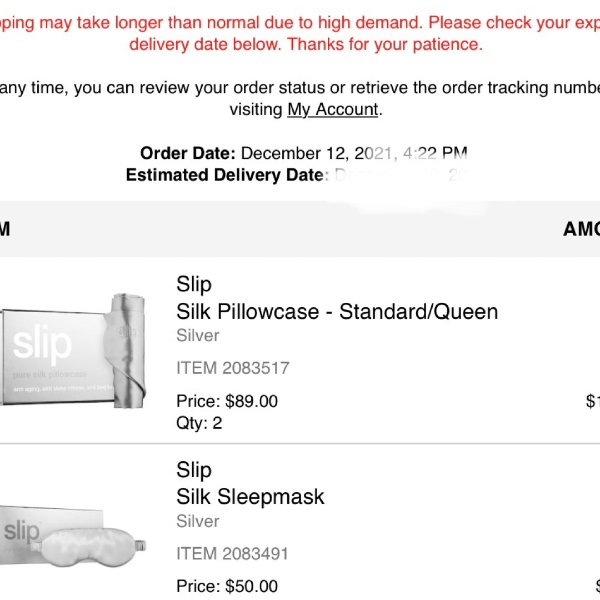
Task: Open the My Account link
Action: coord(333,110)
